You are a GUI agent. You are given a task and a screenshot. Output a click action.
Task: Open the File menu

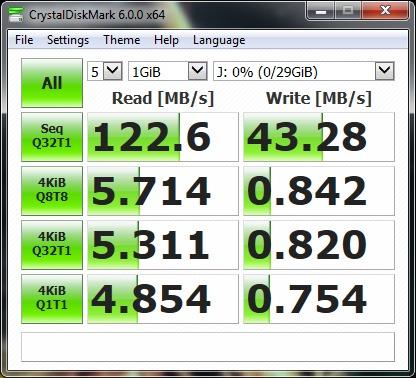24,40
